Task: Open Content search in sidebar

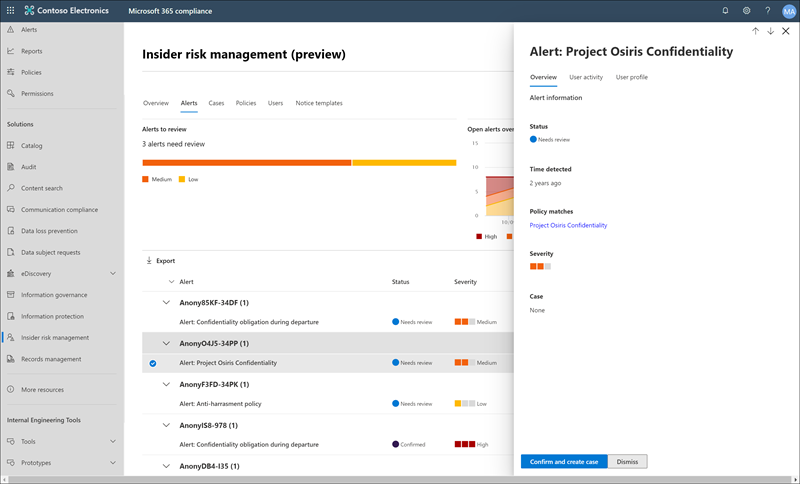Action: click(x=41, y=188)
